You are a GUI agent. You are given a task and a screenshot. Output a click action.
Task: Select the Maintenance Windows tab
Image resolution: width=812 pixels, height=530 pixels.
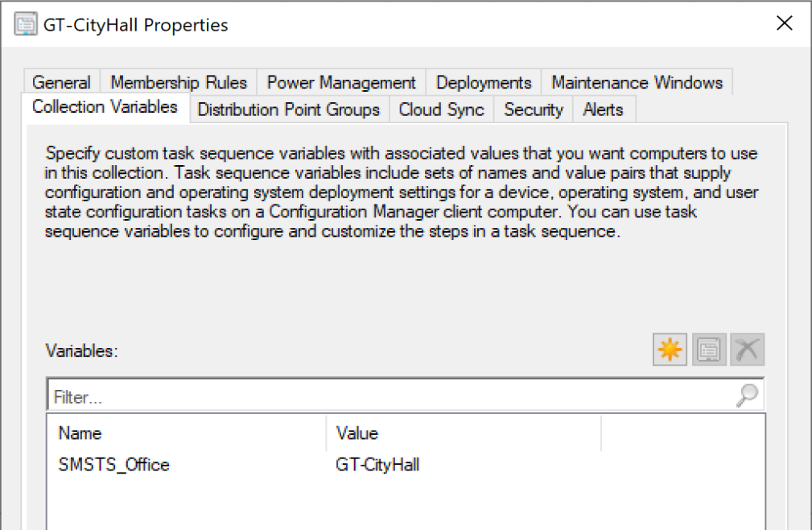point(637,83)
